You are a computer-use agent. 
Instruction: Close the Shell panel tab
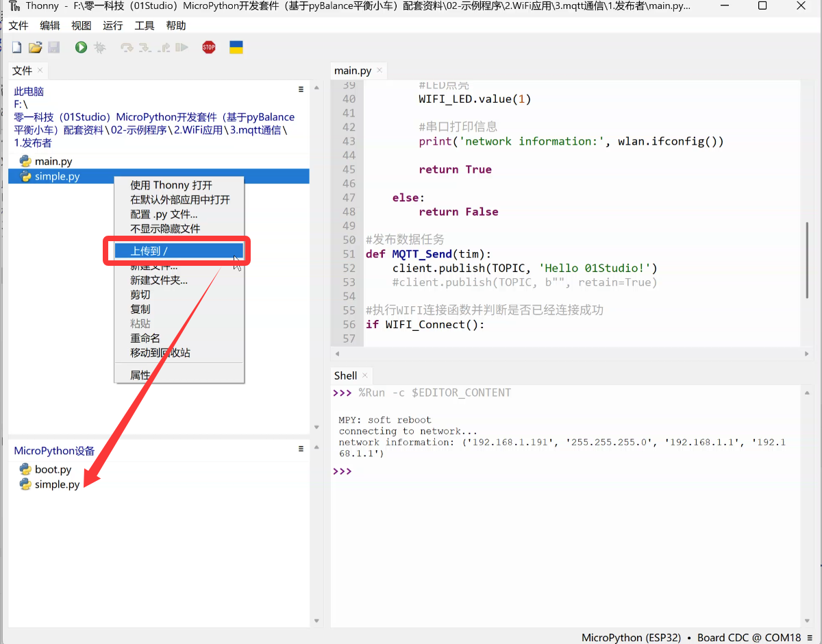coord(365,375)
